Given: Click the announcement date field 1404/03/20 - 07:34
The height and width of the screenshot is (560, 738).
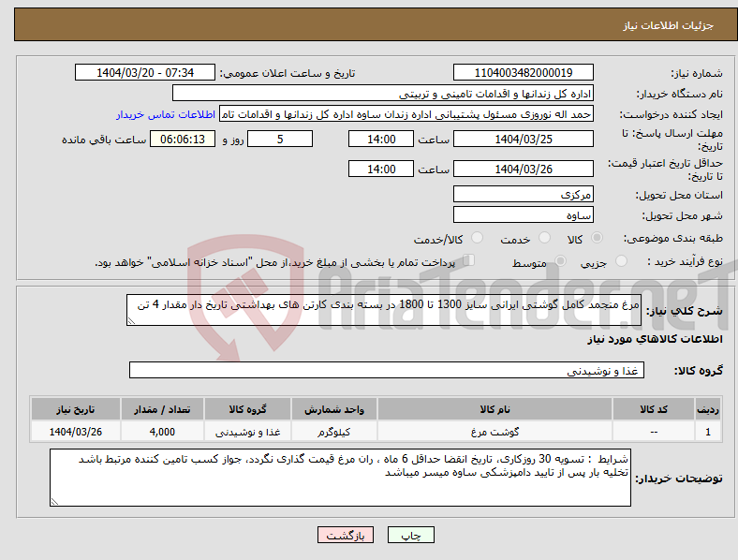Looking at the screenshot, I should (x=145, y=72).
